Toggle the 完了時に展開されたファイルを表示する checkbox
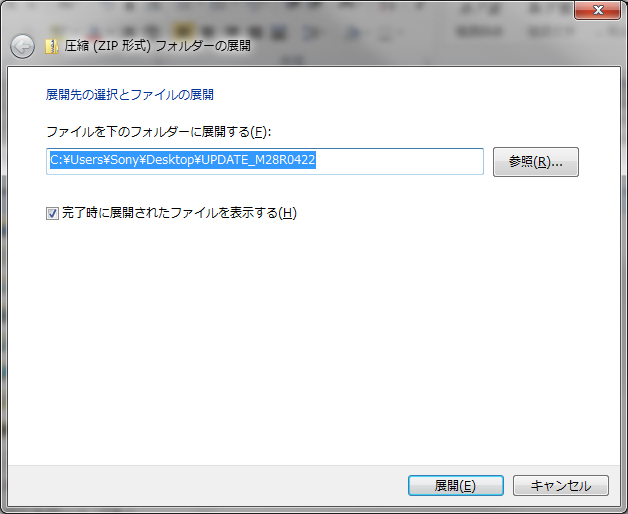The height and width of the screenshot is (514, 628). (53, 213)
